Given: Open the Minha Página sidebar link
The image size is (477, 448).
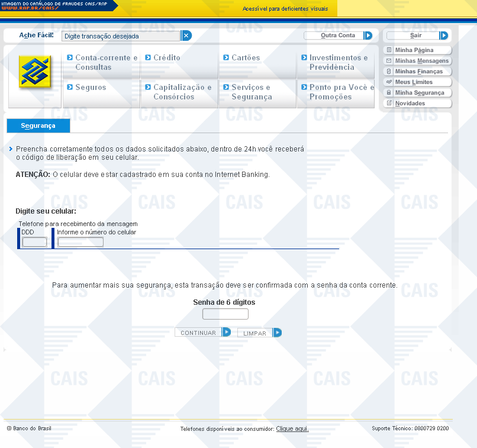Looking at the screenshot, I should coord(414,50).
